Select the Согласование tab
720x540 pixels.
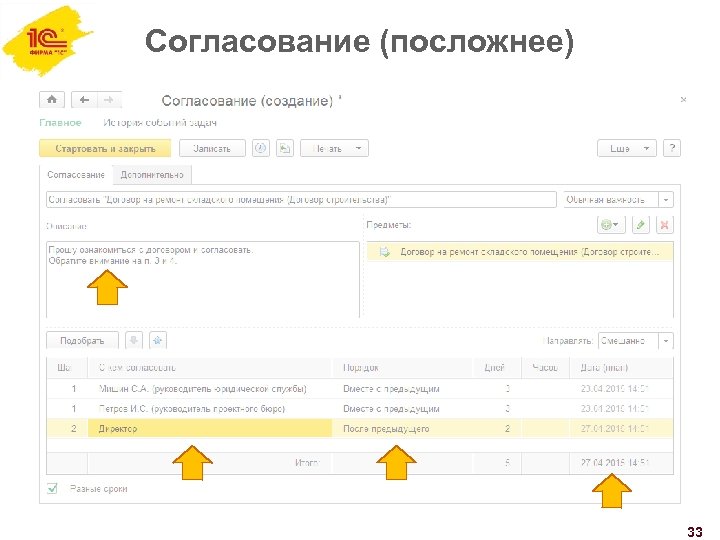coord(76,175)
